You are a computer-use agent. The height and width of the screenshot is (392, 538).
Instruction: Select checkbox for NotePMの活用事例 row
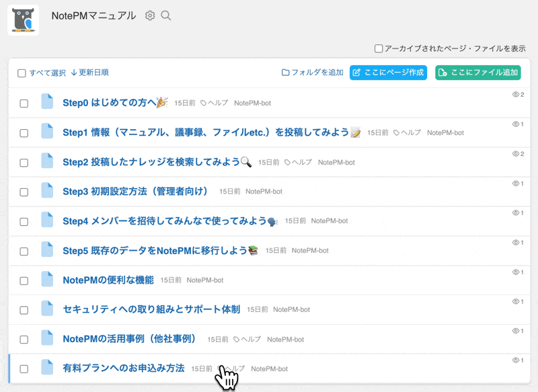(x=24, y=340)
